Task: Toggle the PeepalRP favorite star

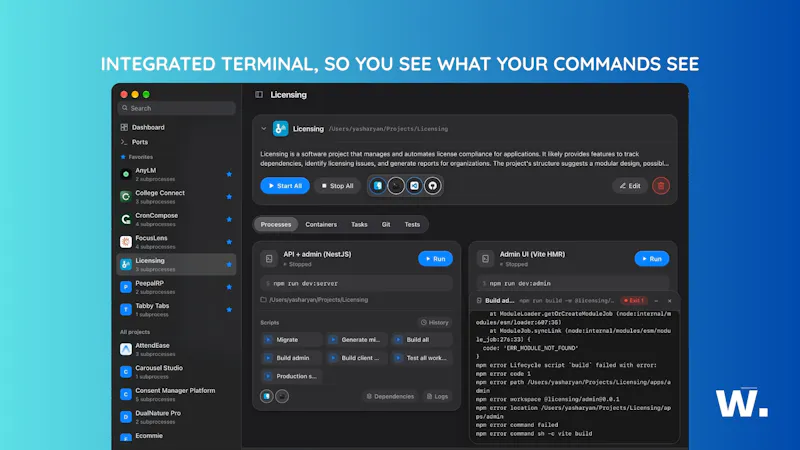Action: point(229,287)
